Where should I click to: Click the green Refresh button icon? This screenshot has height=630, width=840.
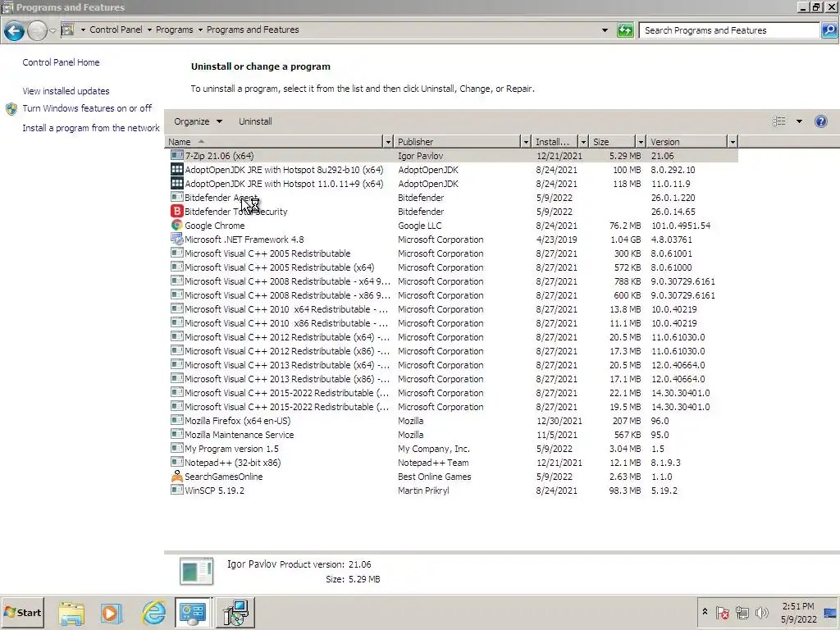(x=625, y=30)
